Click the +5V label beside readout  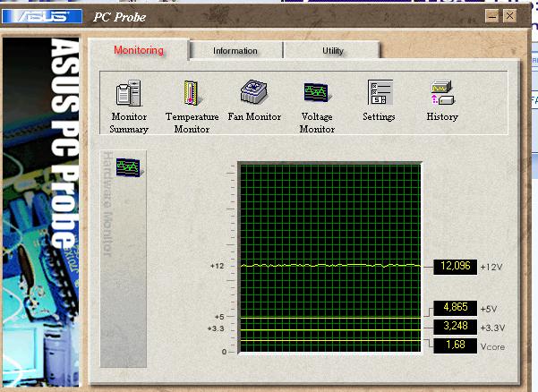(x=489, y=309)
